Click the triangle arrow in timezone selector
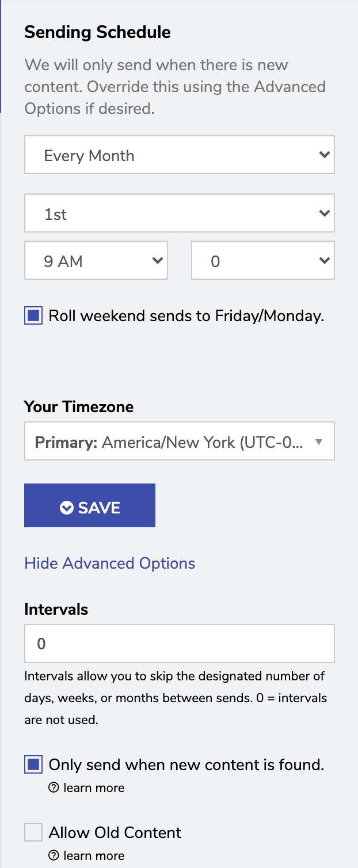Screen dimensions: 358x868 pyautogui.click(x=319, y=442)
